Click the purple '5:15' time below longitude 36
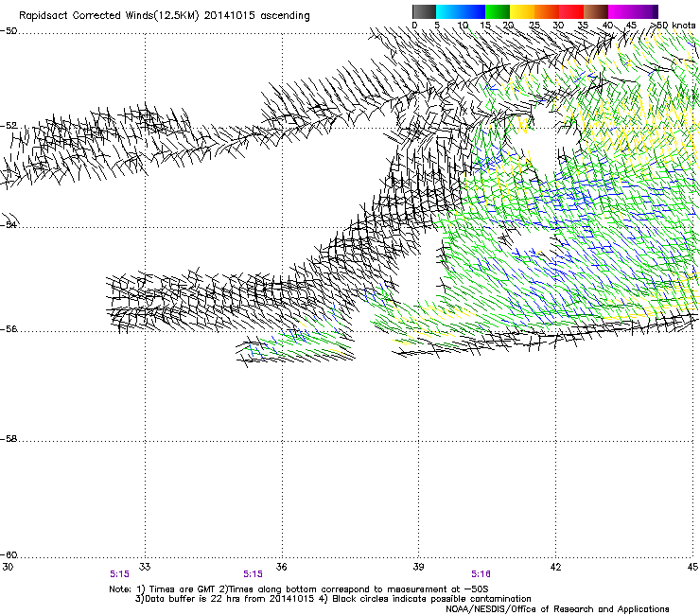 click(x=254, y=574)
